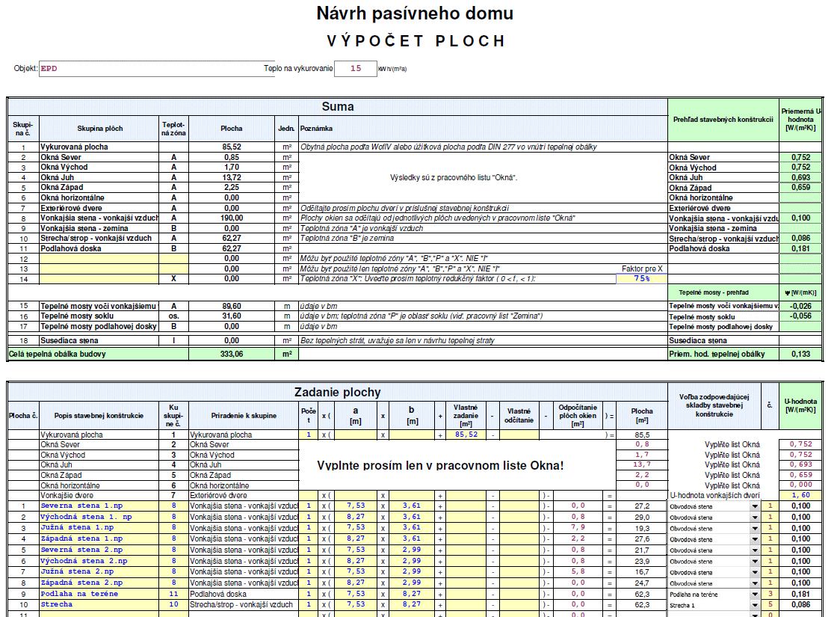Open construction dropdown for Južná stena 1.np
Image resolution: width=840 pixels, height=617 pixels.
[x=755, y=529]
